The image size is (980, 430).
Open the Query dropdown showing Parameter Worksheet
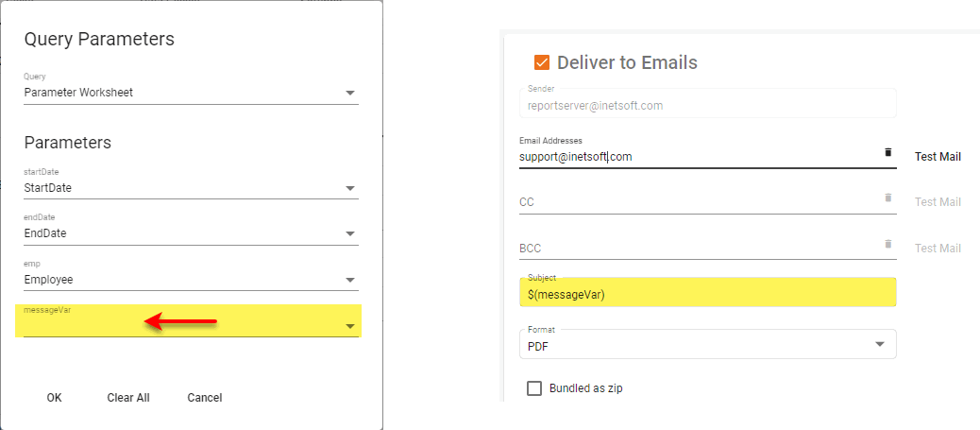point(350,93)
